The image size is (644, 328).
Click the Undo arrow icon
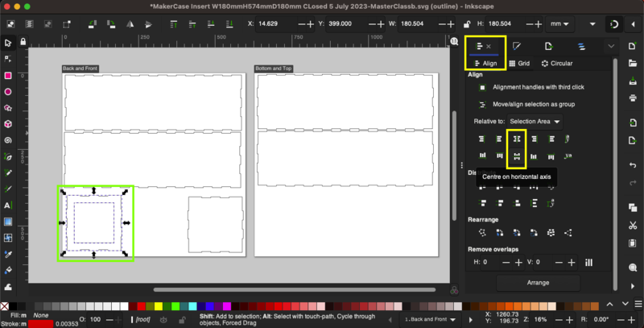(x=633, y=165)
